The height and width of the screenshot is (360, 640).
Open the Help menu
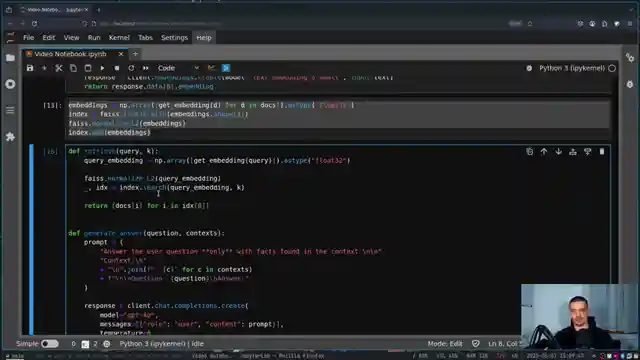tap(204, 38)
